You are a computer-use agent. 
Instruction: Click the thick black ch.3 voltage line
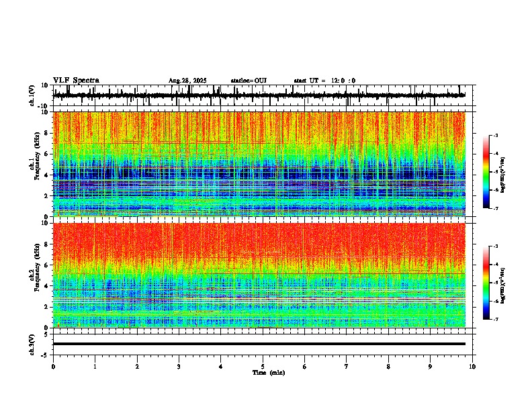pyautogui.click(x=259, y=344)
